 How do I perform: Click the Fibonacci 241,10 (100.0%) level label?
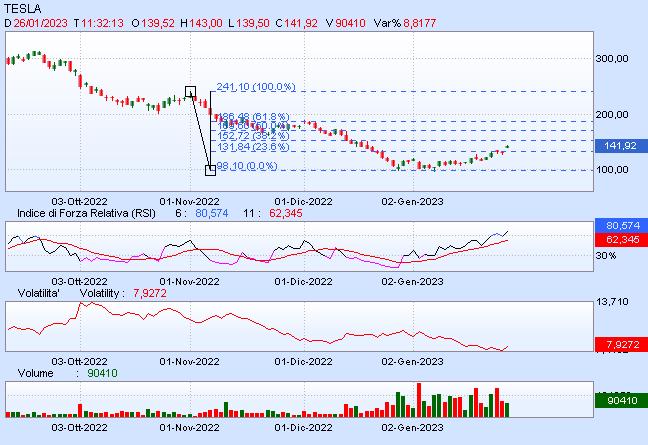click(x=256, y=87)
